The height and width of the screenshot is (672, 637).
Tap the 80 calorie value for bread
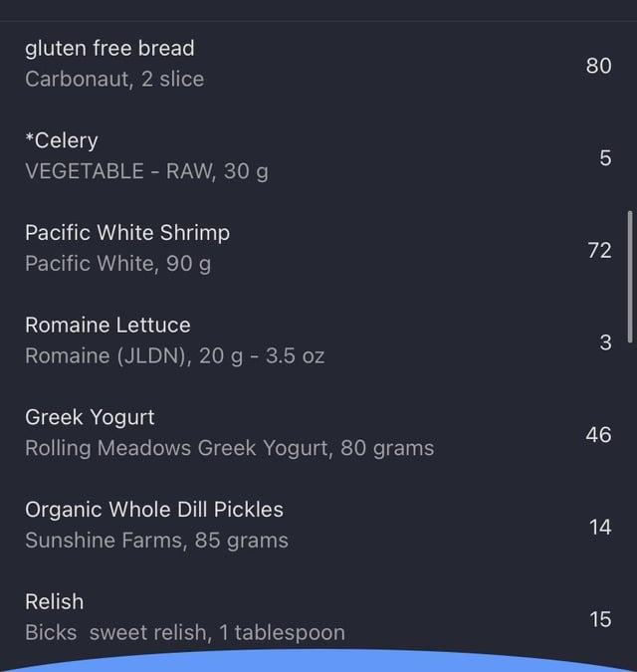pos(598,66)
